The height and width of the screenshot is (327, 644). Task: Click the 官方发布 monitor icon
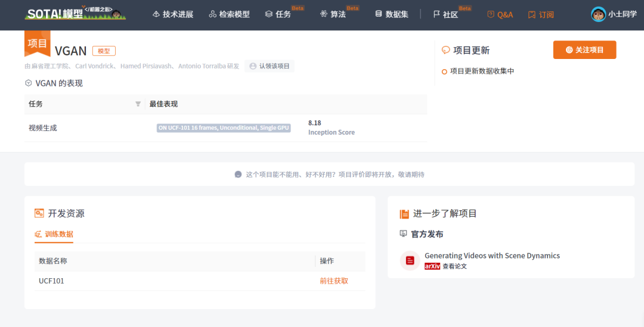(403, 234)
